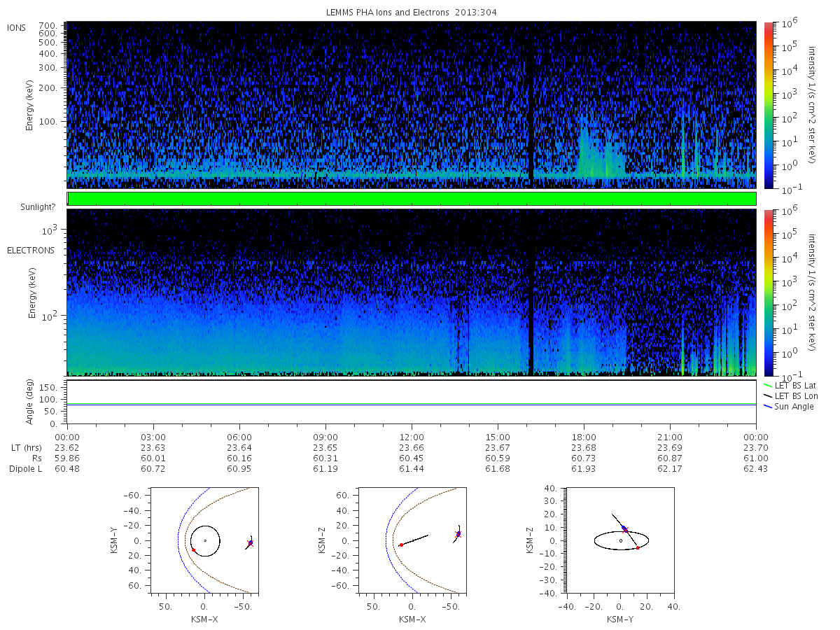The image size is (840, 630).
Task: Click the red marker in KSM-Y versus KSM-X plot
Action: [193, 550]
